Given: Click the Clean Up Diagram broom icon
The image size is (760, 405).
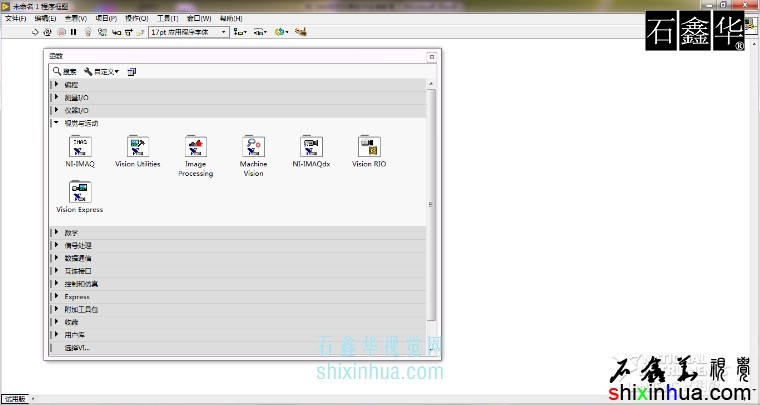Looking at the screenshot, I should click(301, 32).
